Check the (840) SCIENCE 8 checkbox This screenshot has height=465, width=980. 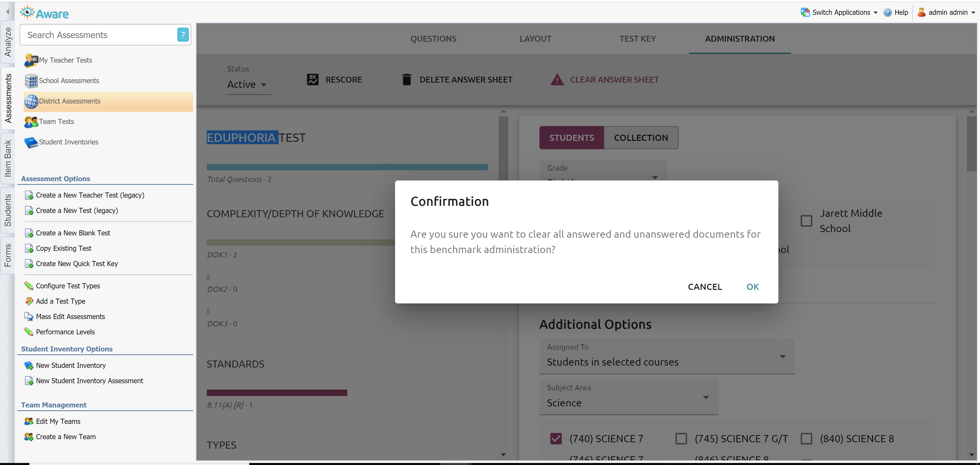(x=806, y=438)
